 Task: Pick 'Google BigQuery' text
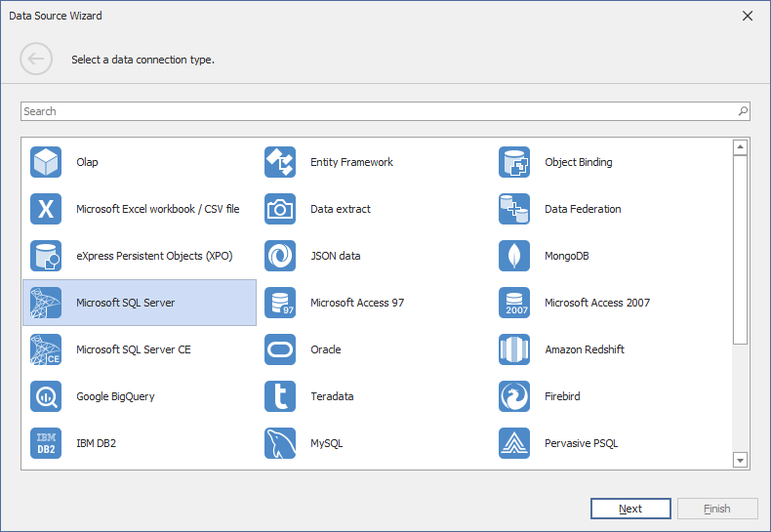point(115,396)
